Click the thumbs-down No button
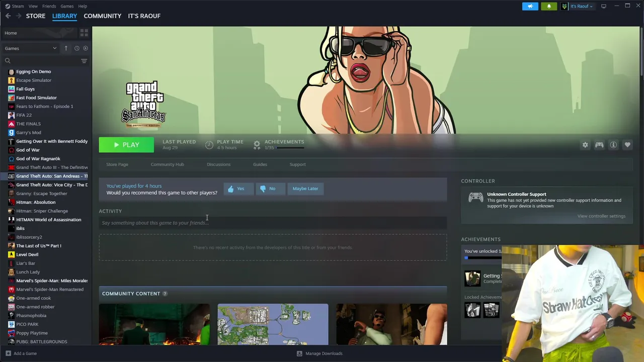The width and height of the screenshot is (644, 362). pyautogui.click(x=270, y=189)
